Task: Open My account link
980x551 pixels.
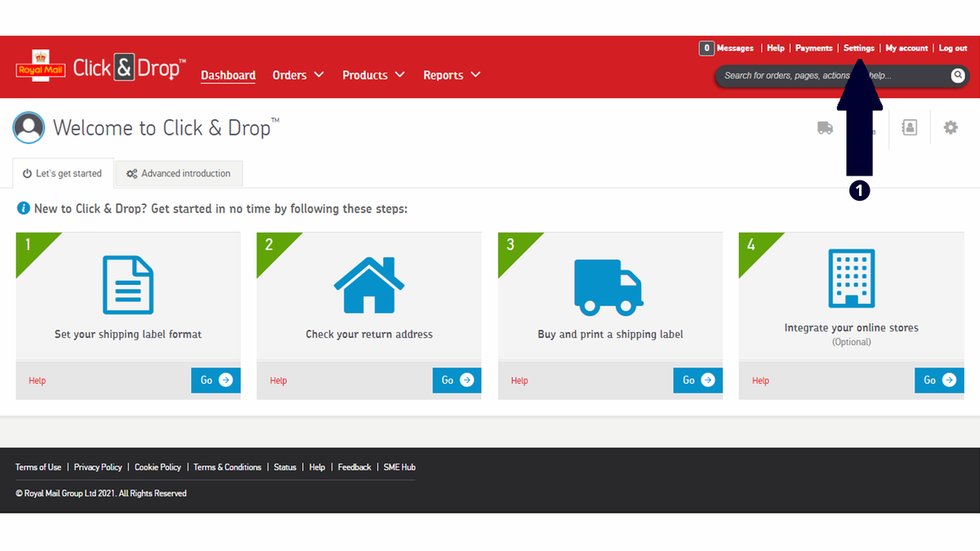Action: pos(906,48)
